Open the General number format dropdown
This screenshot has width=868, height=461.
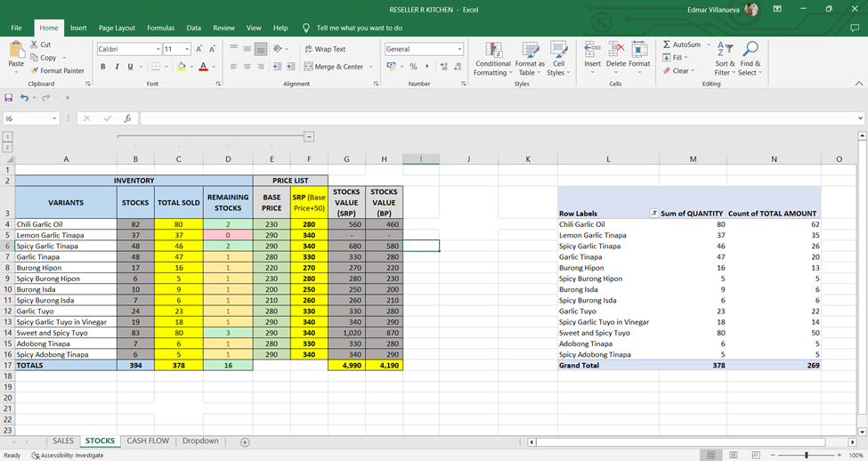click(459, 49)
